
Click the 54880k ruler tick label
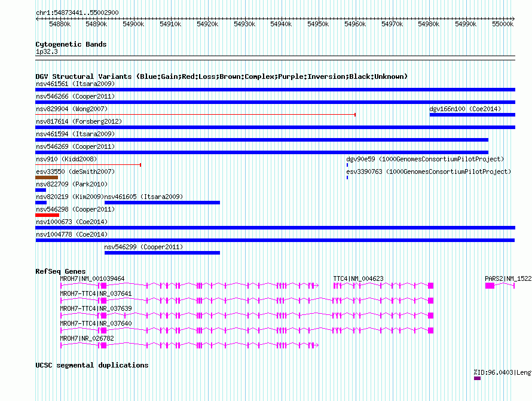60,24
